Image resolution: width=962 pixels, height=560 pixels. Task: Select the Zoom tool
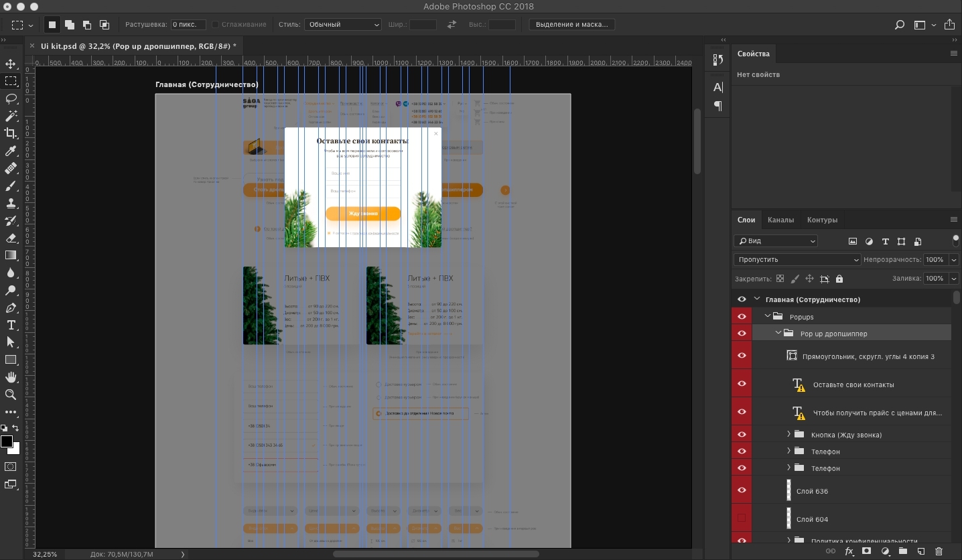point(11,395)
